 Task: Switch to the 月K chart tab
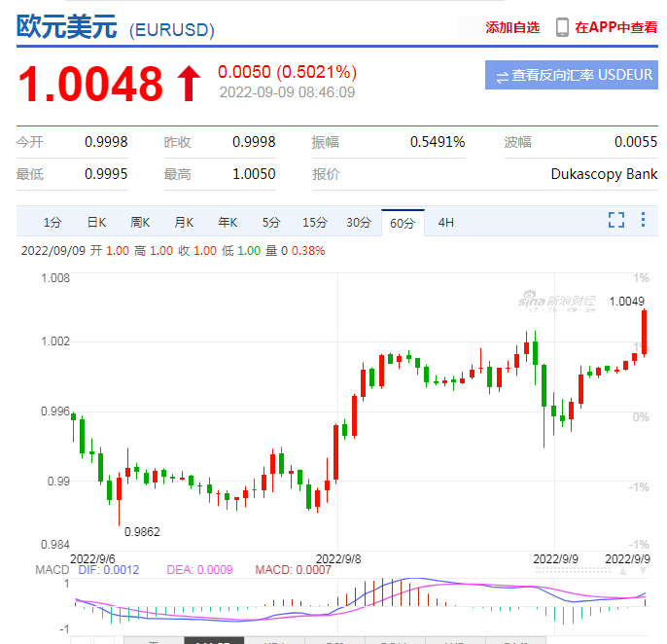coord(184,222)
